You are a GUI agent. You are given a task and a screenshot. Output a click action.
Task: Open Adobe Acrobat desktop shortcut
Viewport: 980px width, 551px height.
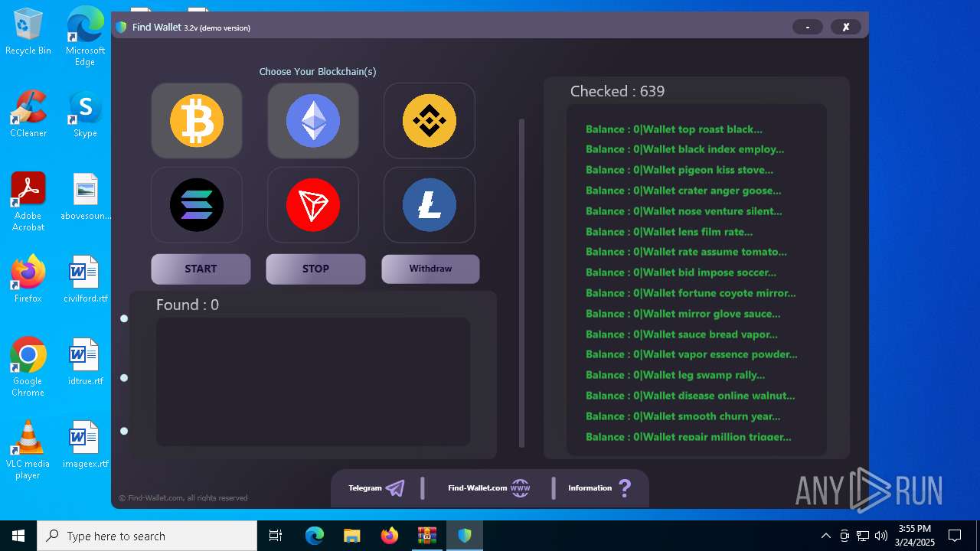pos(28,202)
